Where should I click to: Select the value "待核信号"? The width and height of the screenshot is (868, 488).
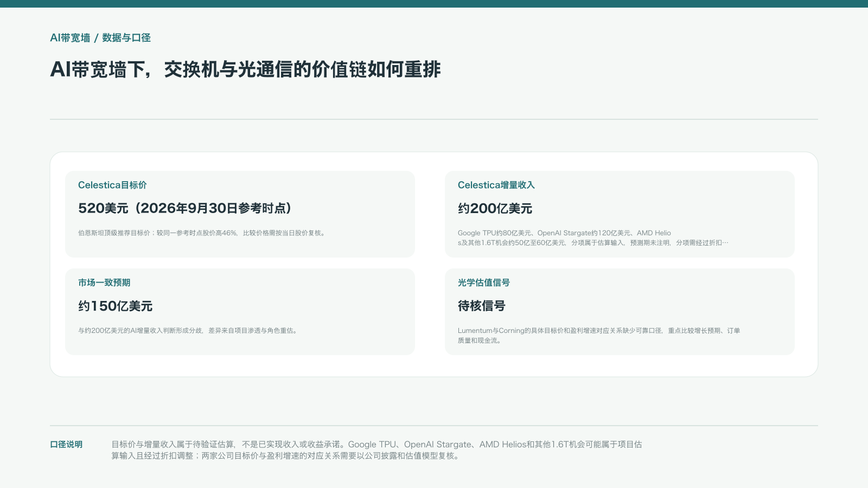point(482,306)
